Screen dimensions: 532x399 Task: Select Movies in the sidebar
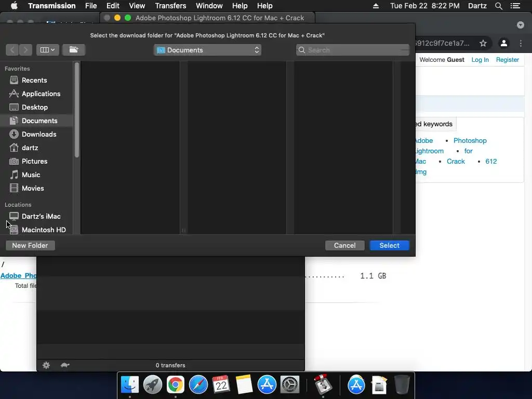(33, 188)
